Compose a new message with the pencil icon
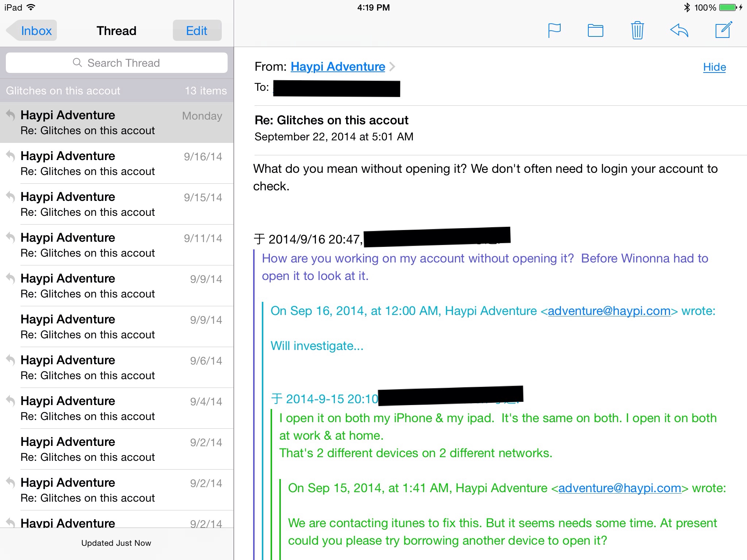 [723, 30]
